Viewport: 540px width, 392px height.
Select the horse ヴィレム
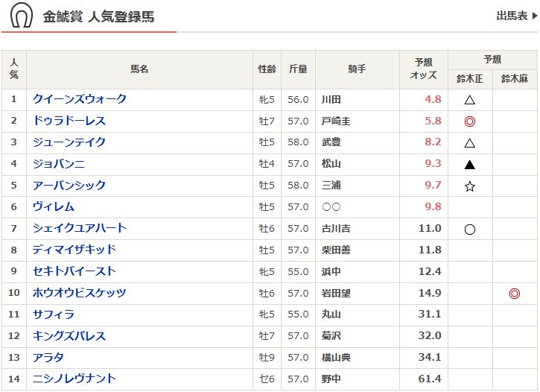[54, 207]
